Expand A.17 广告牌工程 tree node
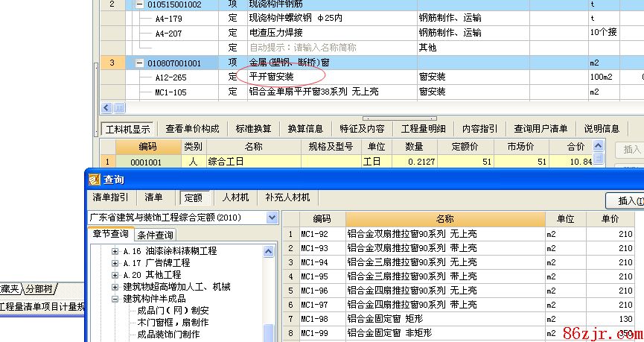The height and width of the screenshot is (342, 644). tap(115, 263)
